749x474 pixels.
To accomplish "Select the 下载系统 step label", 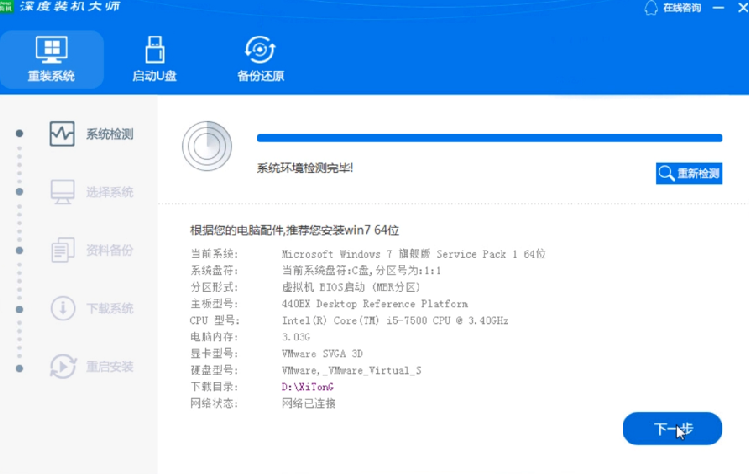I will 109,308.
